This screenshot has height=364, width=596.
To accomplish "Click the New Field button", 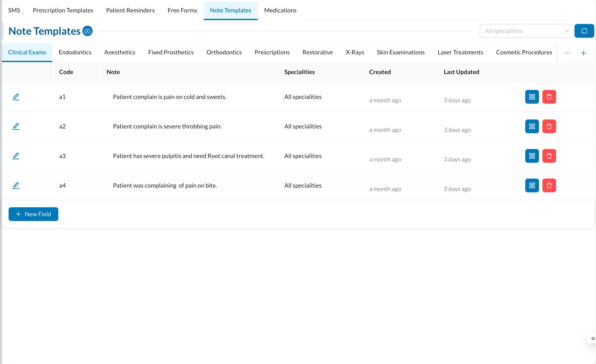I will click(33, 214).
